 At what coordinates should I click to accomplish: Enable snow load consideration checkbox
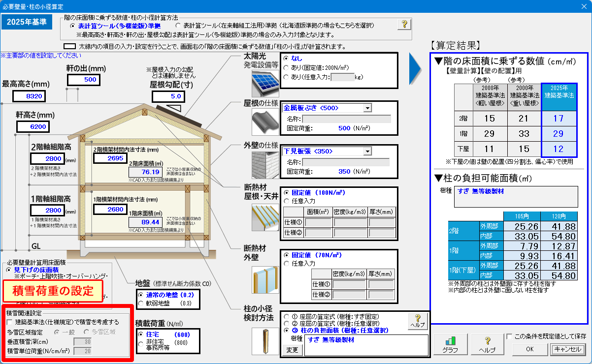tap(10, 322)
